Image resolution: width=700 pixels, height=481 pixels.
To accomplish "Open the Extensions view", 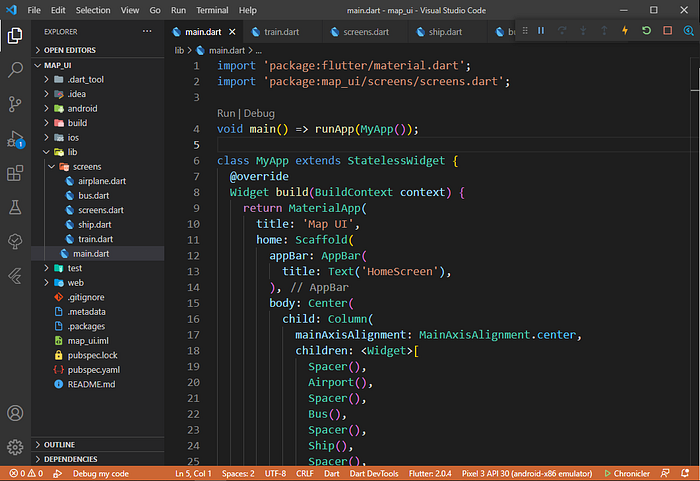I will point(16,174).
